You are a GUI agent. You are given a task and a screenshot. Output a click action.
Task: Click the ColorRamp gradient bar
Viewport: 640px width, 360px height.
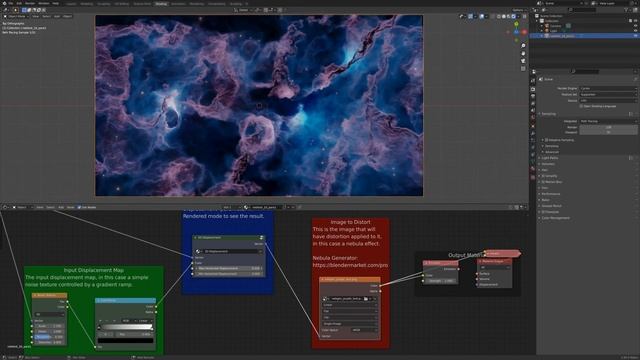pyautogui.click(x=126, y=327)
